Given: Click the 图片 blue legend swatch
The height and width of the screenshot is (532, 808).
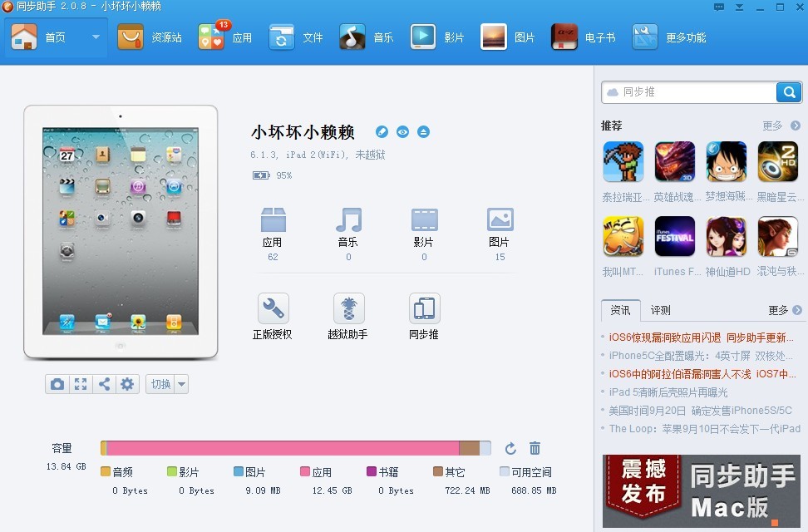Looking at the screenshot, I should pyautogui.click(x=238, y=471).
